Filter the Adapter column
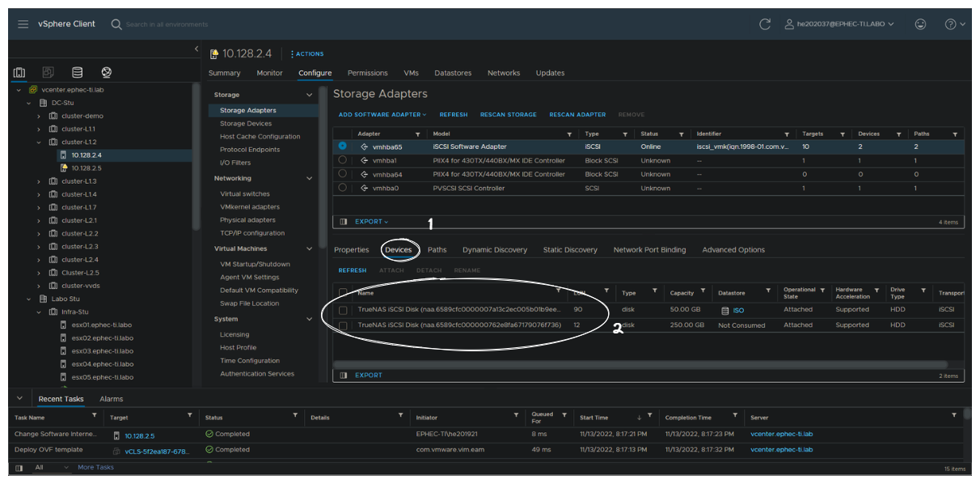 point(418,134)
